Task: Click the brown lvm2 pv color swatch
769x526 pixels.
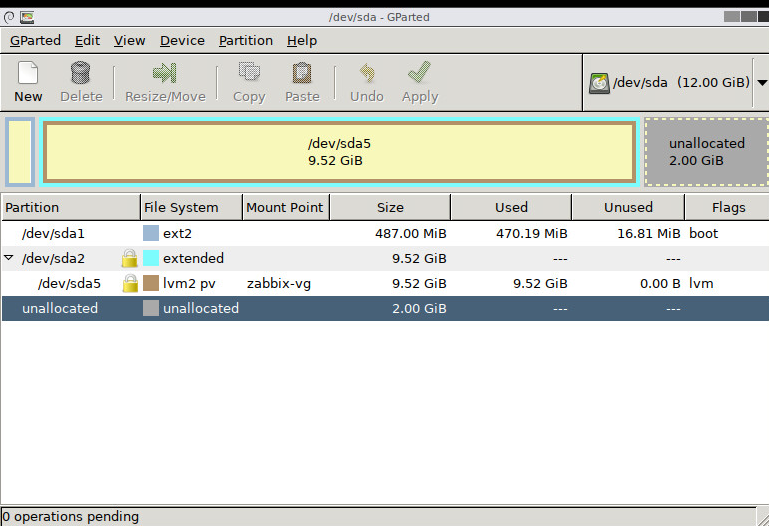Action: [151, 283]
